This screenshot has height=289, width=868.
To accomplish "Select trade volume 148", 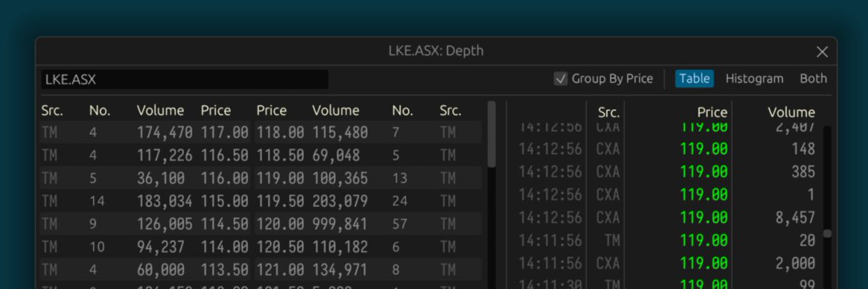I will point(803,149).
